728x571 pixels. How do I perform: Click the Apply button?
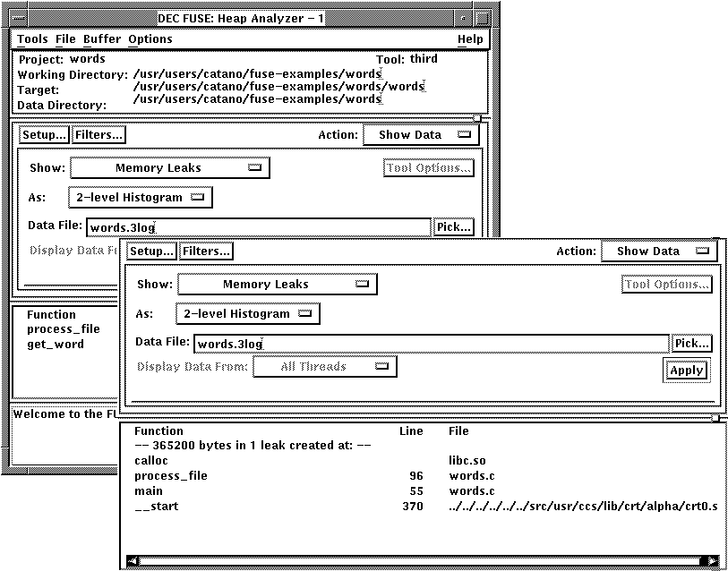tap(686, 371)
